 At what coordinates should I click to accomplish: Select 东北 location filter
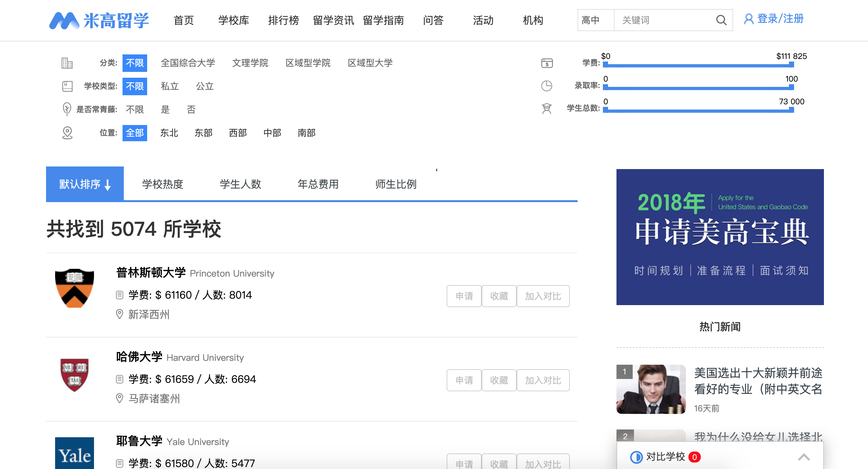point(169,133)
